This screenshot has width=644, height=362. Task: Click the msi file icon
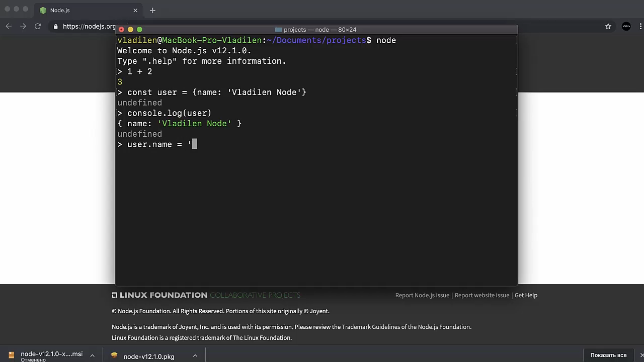click(x=11, y=355)
